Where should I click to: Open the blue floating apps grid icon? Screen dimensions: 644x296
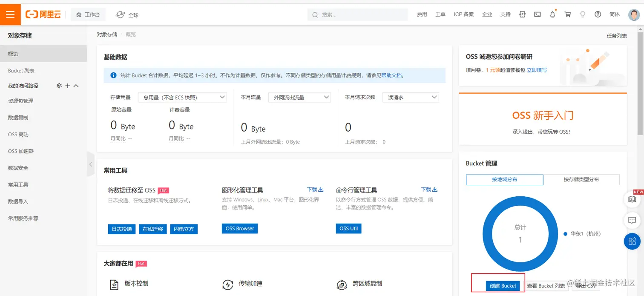coord(632,241)
